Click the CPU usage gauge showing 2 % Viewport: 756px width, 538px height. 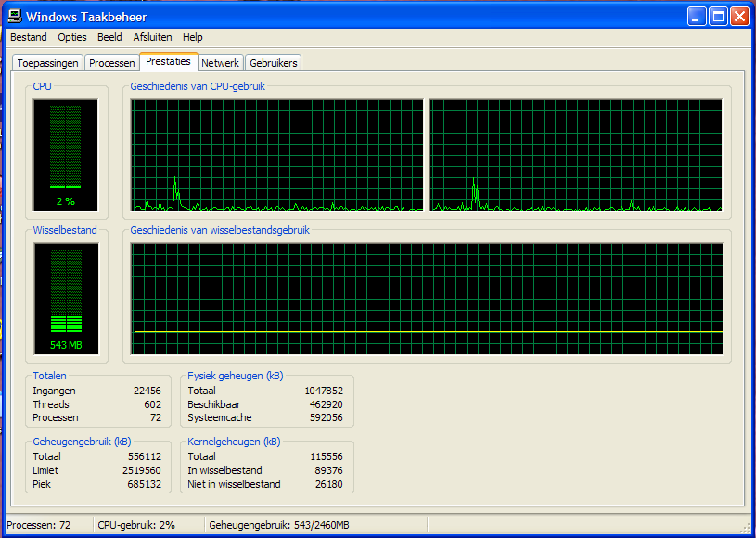point(66,155)
